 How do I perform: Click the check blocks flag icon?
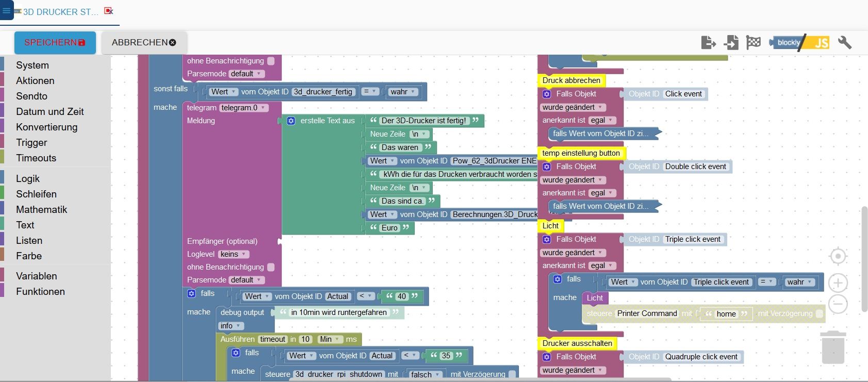[x=754, y=43]
